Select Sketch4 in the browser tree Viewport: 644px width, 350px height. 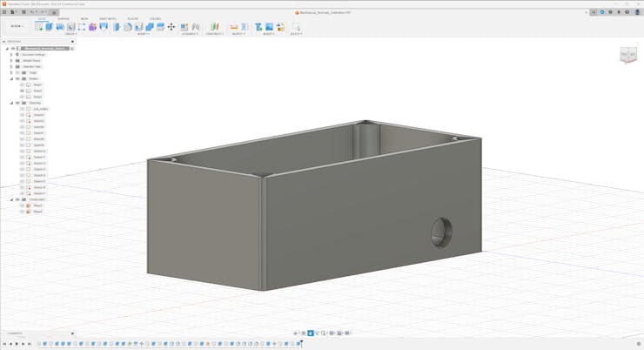[38, 115]
